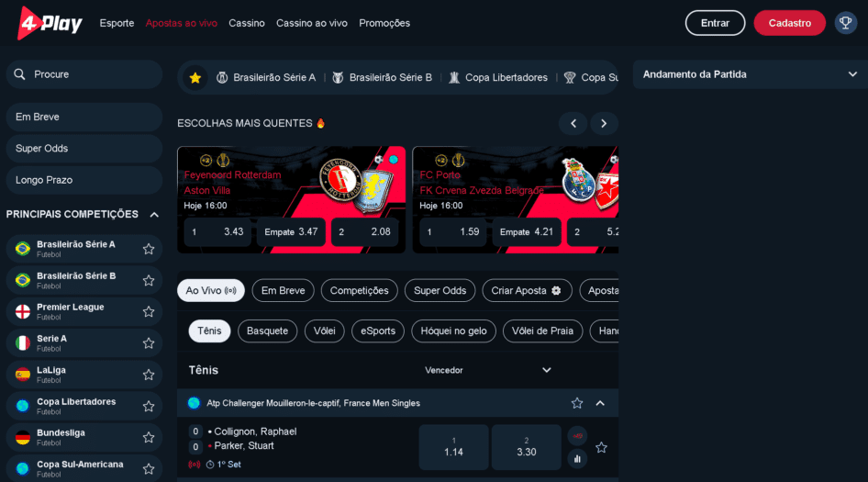Select the Vôlei sport filter
The image size is (868, 482).
click(325, 331)
